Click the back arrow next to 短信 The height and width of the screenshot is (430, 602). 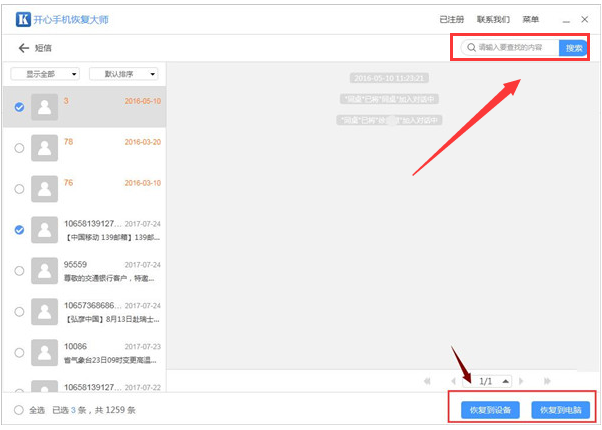(22, 48)
